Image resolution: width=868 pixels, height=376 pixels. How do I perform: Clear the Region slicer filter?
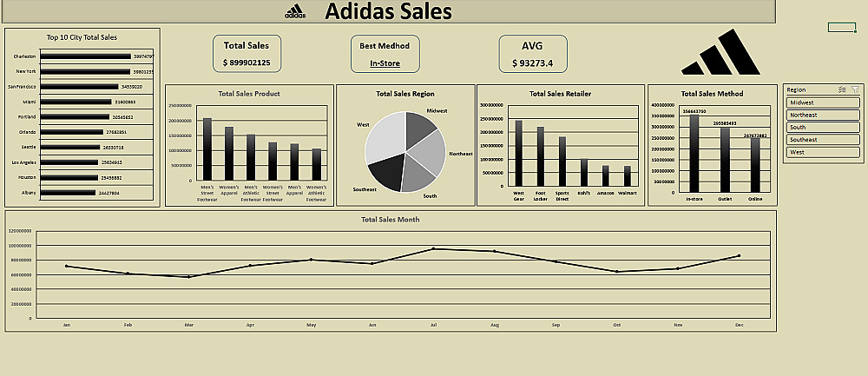tap(855, 89)
